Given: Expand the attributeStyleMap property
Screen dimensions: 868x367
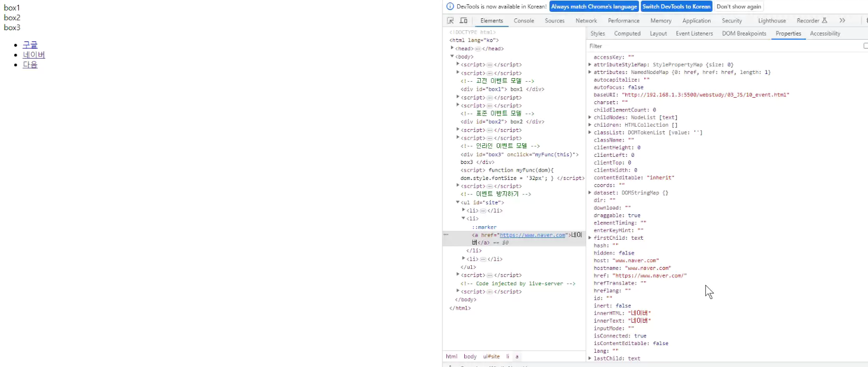Looking at the screenshot, I should click(x=590, y=65).
